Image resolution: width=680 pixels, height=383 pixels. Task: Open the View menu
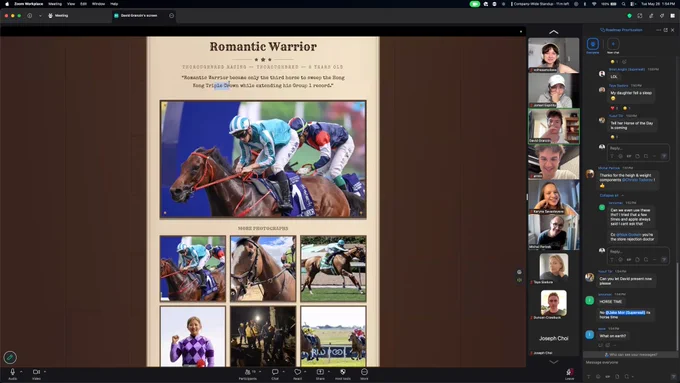71,4
